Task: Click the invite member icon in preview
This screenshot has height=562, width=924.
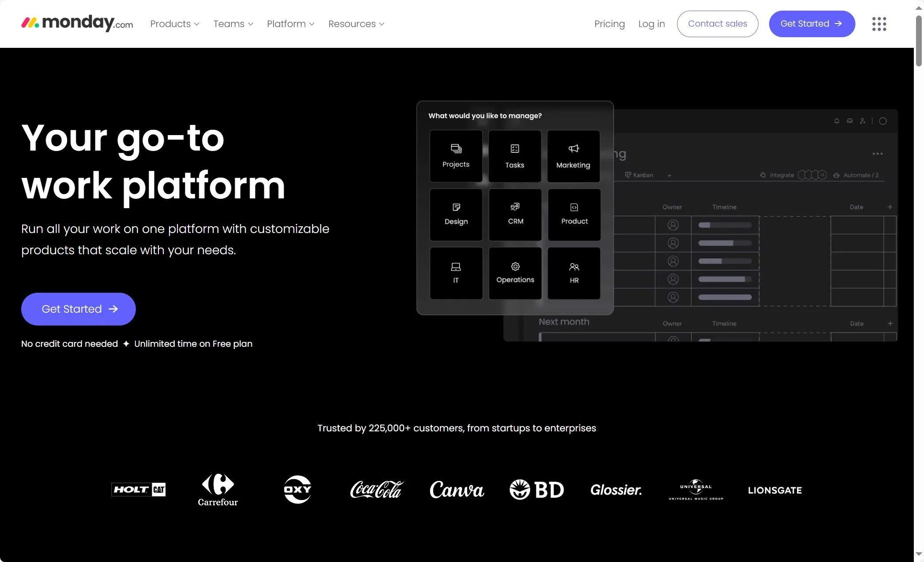Action: coord(862,121)
